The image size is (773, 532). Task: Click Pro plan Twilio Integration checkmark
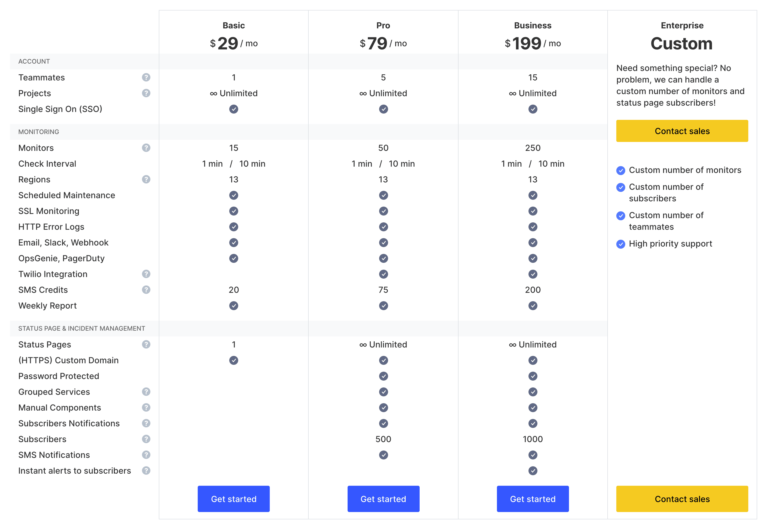[x=383, y=274]
